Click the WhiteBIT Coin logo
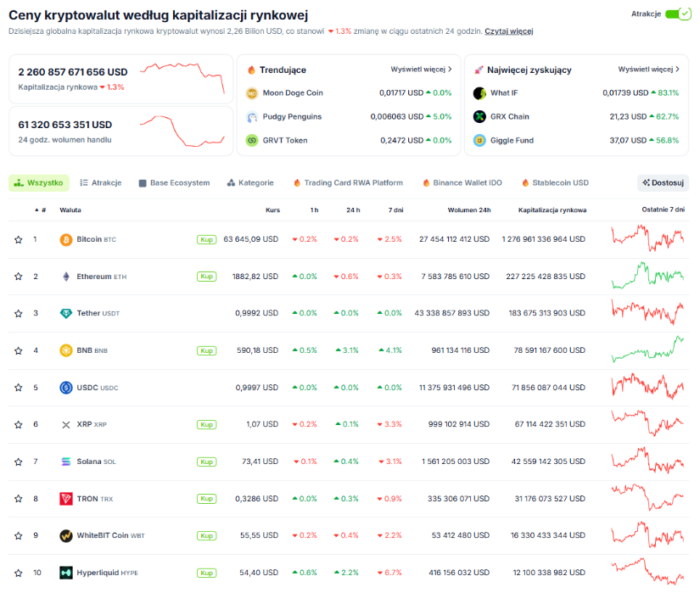 pos(66,535)
